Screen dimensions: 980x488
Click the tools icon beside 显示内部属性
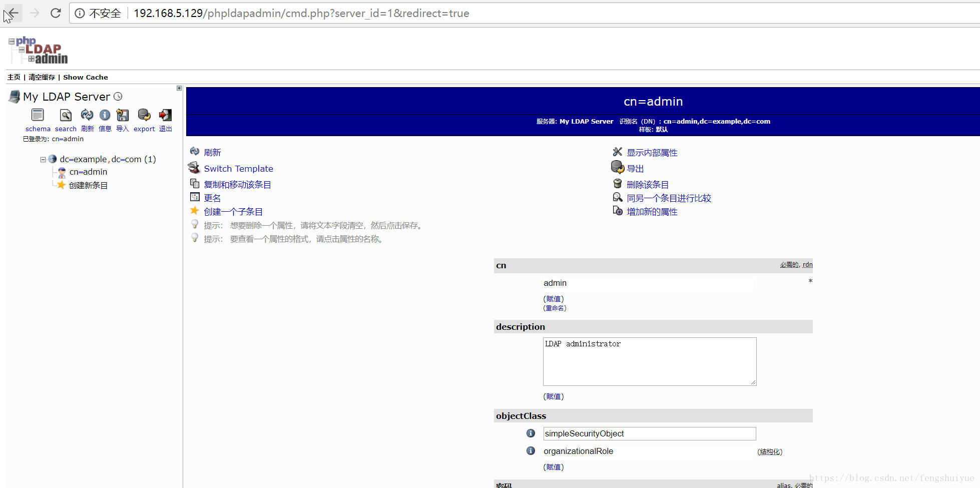[618, 152]
